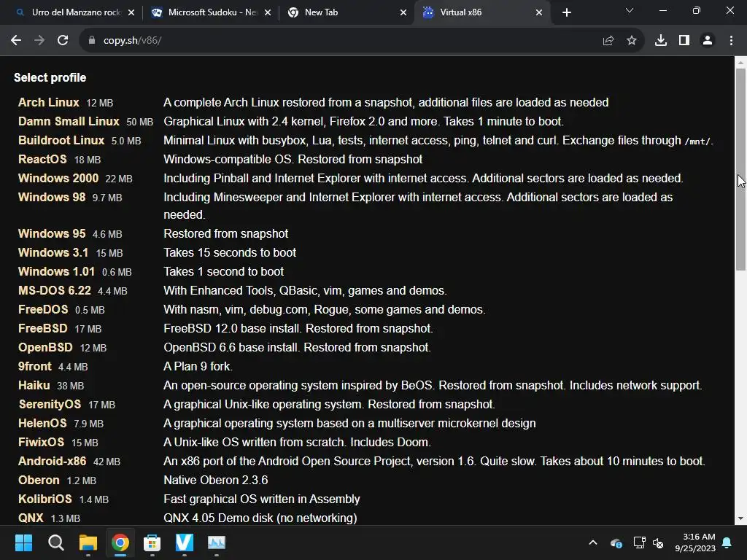The image size is (747, 560).
Task: Select Windows 3.1 profile
Action: click(x=53, y=253)
